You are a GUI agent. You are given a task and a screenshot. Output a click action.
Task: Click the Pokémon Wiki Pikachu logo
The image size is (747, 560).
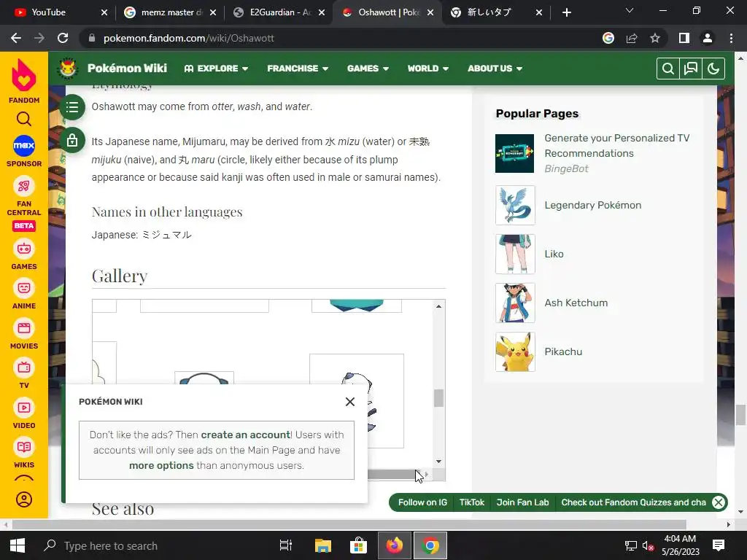(x=68, y=68)
